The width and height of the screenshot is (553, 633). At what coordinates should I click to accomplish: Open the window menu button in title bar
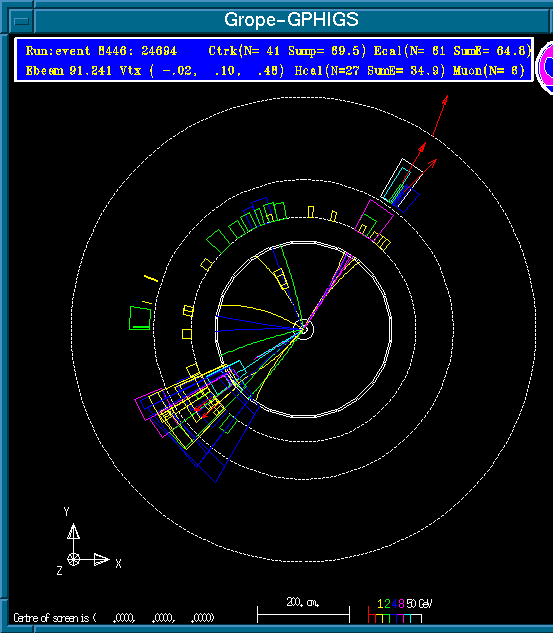pyautogui.click(x=21, y=21)
